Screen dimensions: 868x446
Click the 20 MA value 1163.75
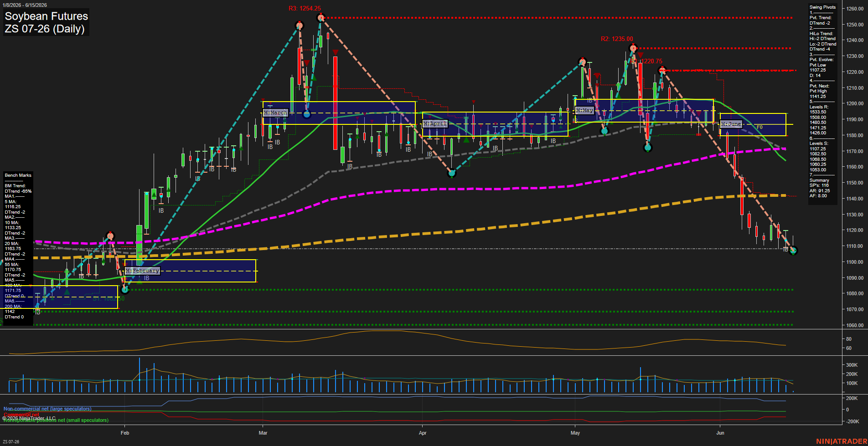point(13,249)
